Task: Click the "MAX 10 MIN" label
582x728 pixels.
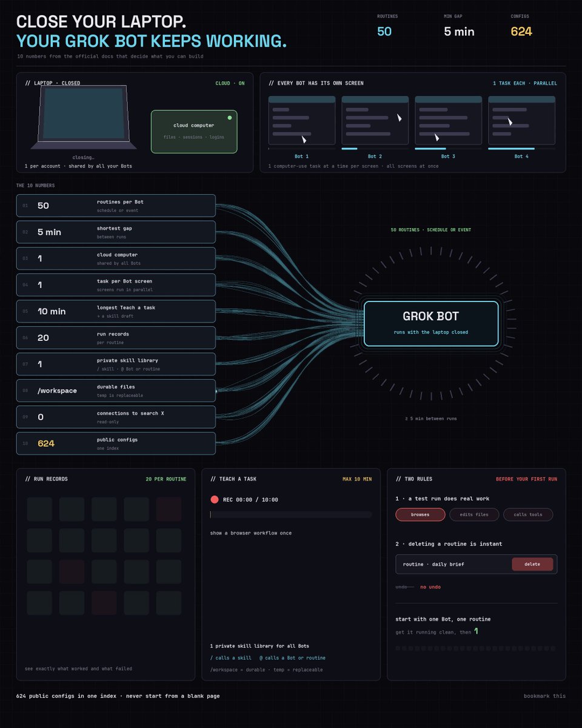Action: pyautogui.click(x=357, y=479)
